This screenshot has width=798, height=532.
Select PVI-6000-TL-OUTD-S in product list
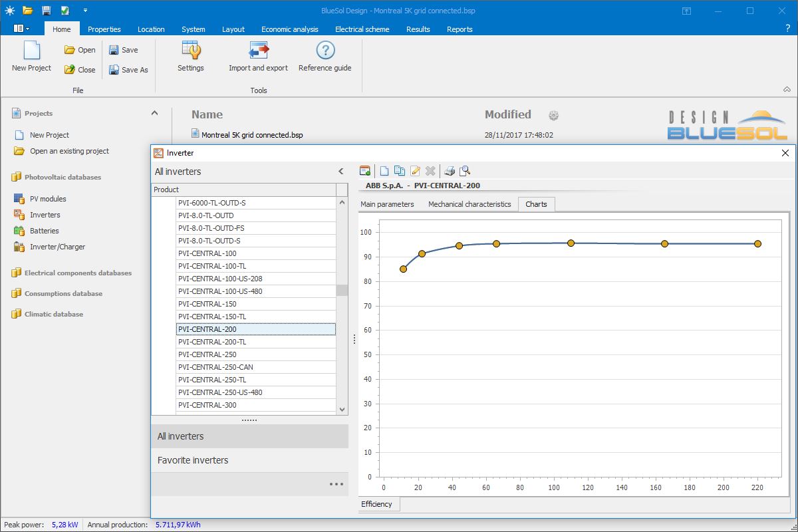pyautogui.click(x=256, y=203)
